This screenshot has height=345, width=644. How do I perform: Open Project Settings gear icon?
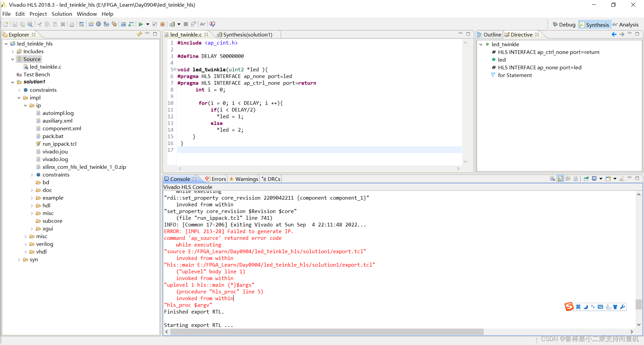point(98,24)
